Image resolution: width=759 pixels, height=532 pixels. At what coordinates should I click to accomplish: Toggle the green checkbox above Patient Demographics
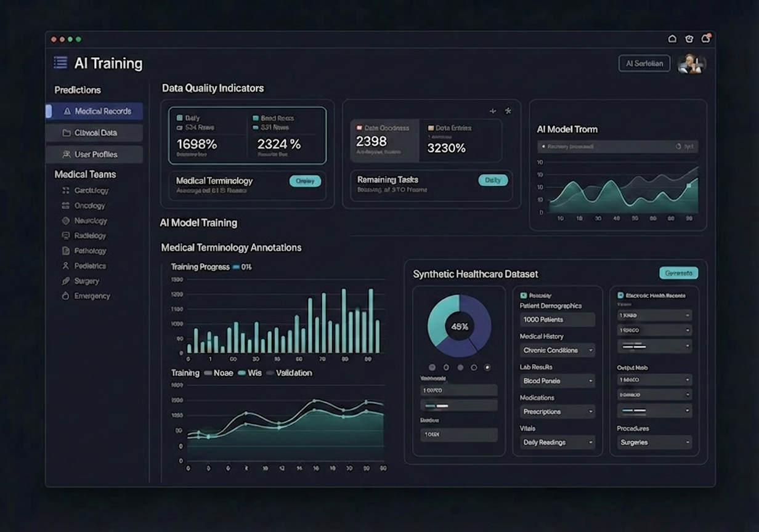[524, 296]
